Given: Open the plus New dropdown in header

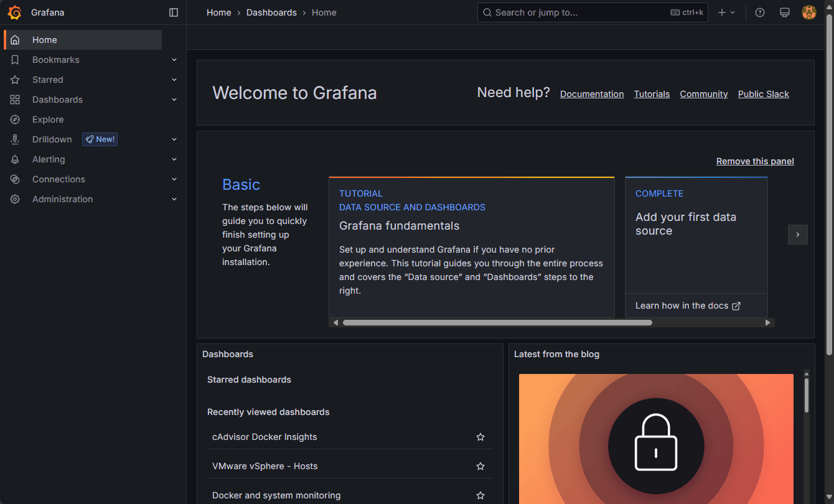Looking at the screenshot, I should click(726, 12).
